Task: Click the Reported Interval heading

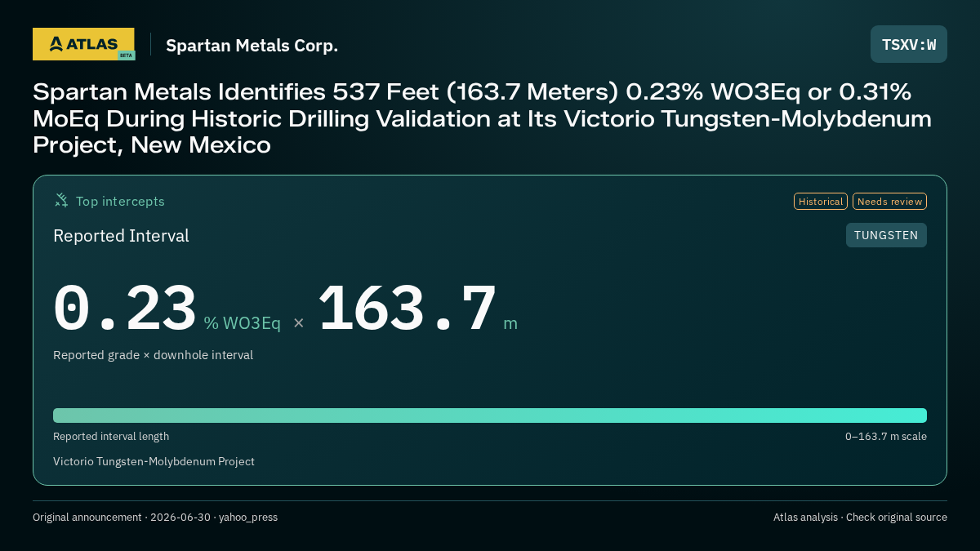Action: (x=121, y=236)
